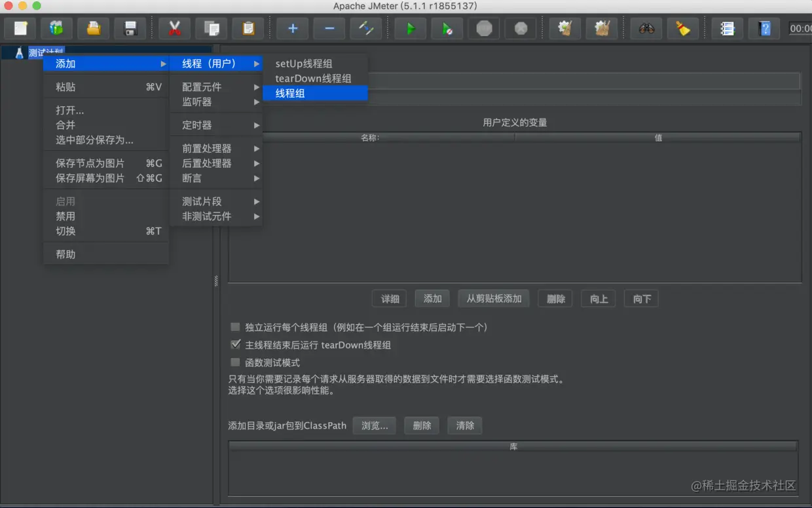Open the Templates toolbar icon

57,28
